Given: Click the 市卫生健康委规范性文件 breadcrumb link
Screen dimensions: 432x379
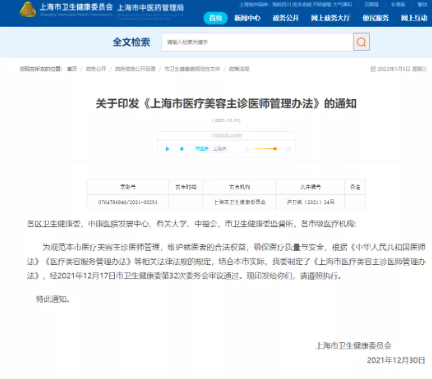Looking at the screenshot, I should 192,69.
